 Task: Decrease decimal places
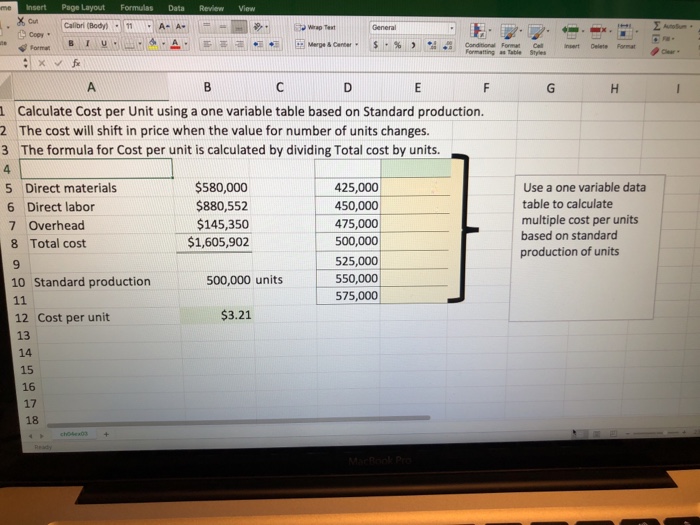[447, 45]
